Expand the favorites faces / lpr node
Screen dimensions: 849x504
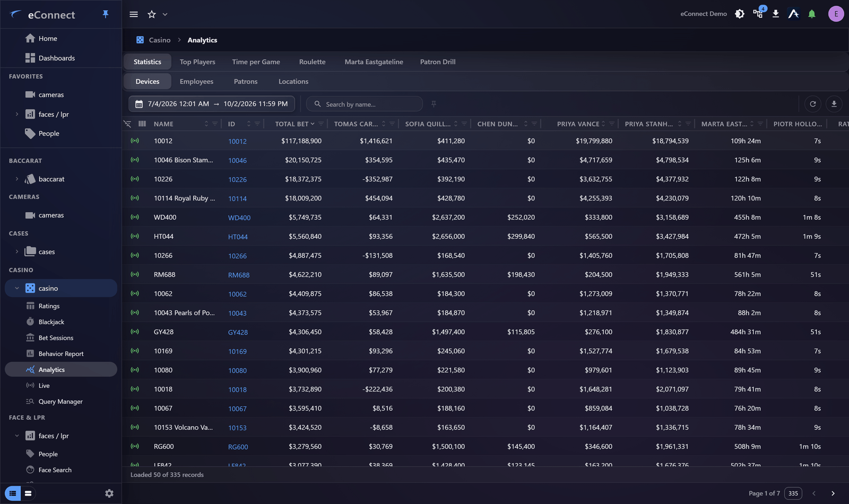pyautogui.click(x=17, y=114)
